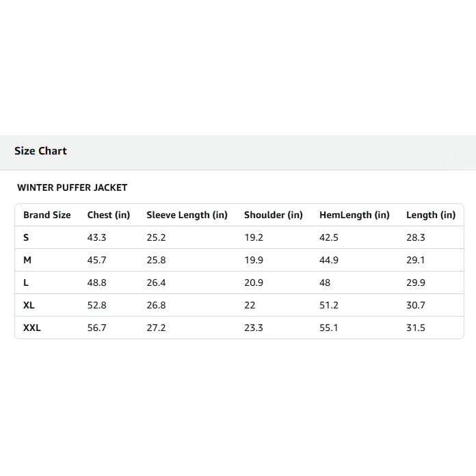The width and height of the screenshot is (476, 476).
Task: Select hem length 51.2 in XL row
Action: coord(329,305)
